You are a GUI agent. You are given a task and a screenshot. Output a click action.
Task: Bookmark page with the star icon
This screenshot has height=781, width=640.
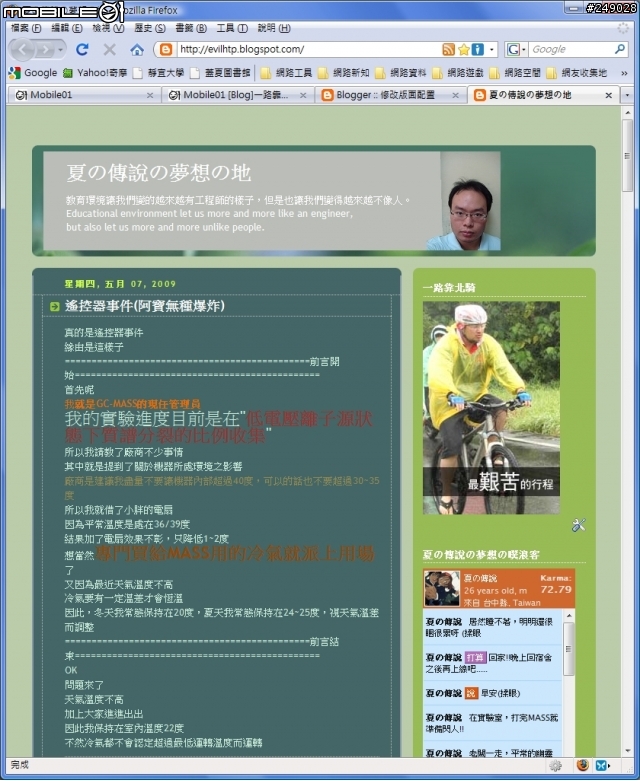click(x=464, y=49)
